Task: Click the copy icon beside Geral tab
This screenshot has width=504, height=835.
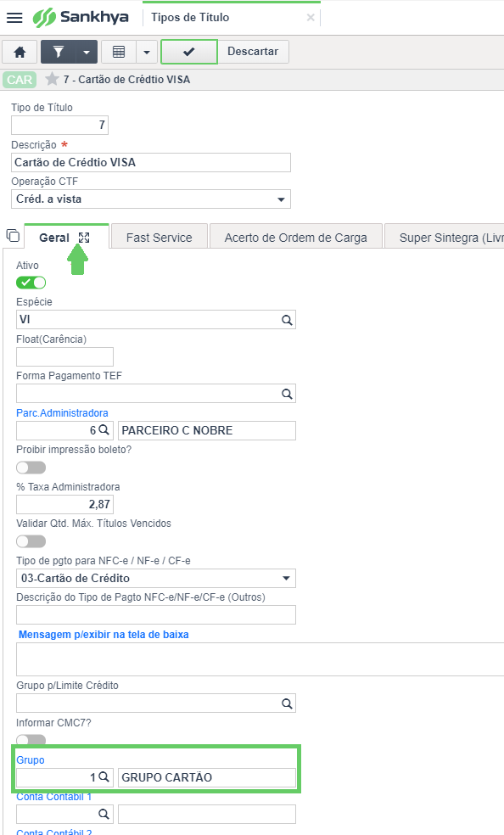Action: tap(13, 235)
